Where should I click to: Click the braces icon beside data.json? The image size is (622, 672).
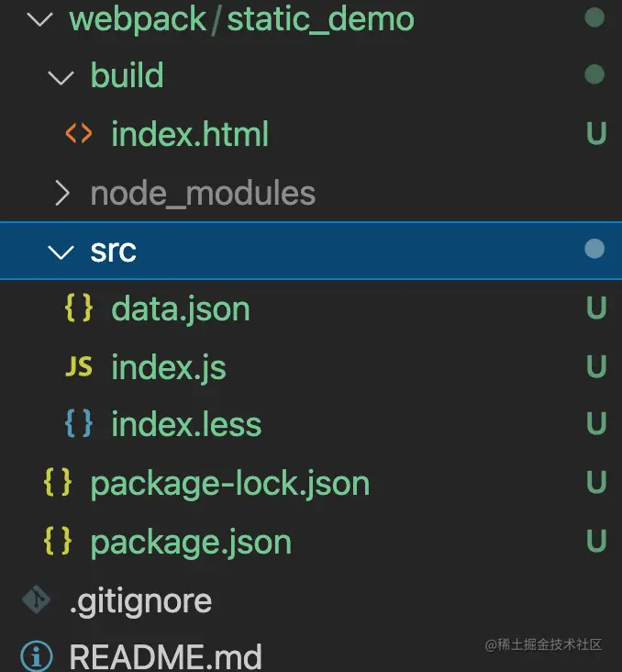(79, 308)
